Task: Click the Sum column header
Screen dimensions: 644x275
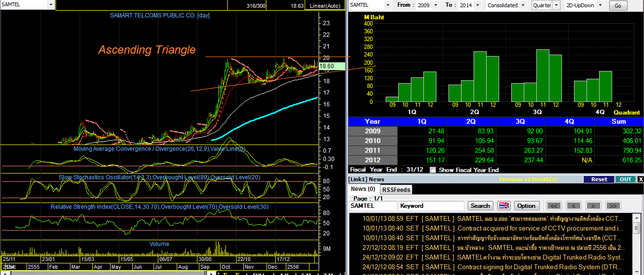Action: click(x=619, y=121)
